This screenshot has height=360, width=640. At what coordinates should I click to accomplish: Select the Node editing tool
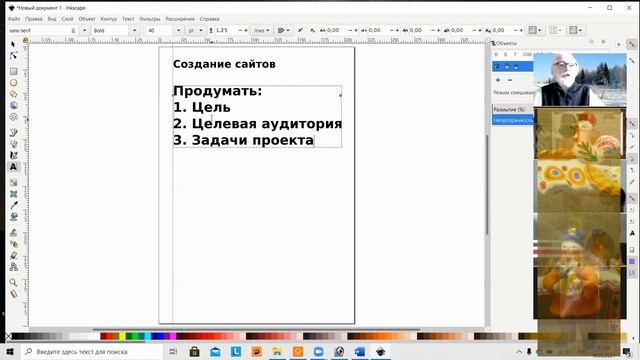pyautogui.click(x=13, y=56)
